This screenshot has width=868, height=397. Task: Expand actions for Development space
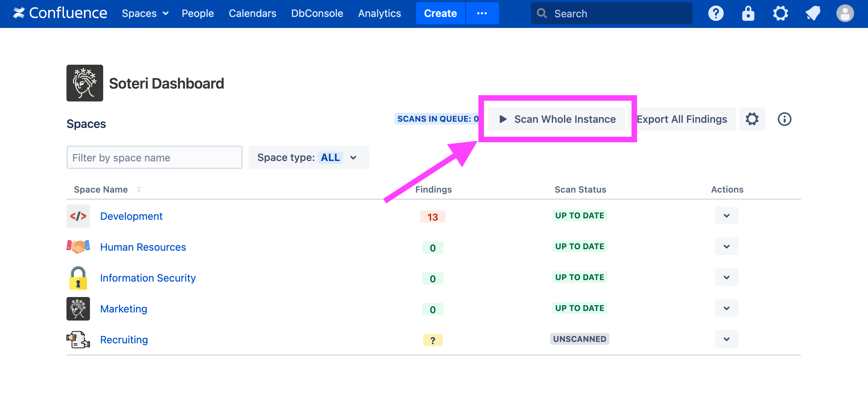click(726, 216)
